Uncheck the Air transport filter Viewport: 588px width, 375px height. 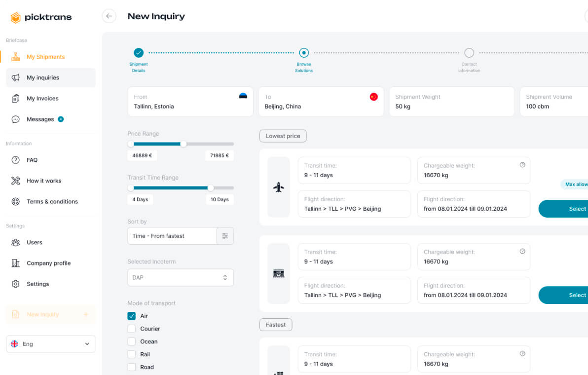132,316
